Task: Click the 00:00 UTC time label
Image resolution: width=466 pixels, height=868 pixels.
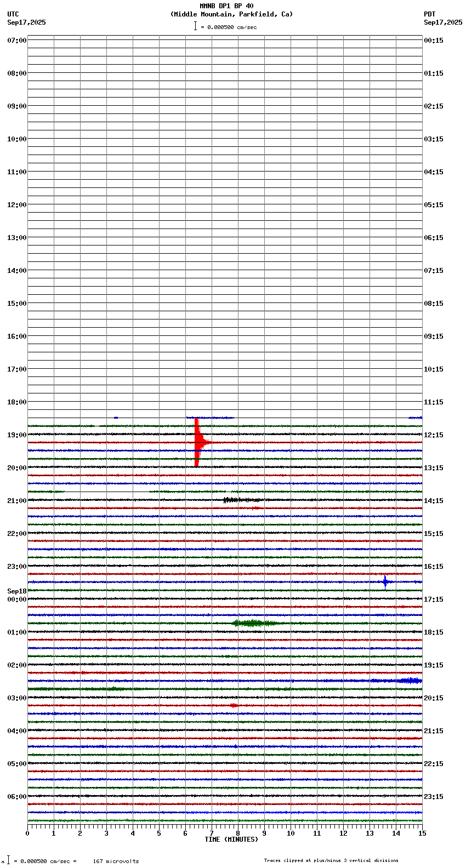Action: click(x=17, y=599)
